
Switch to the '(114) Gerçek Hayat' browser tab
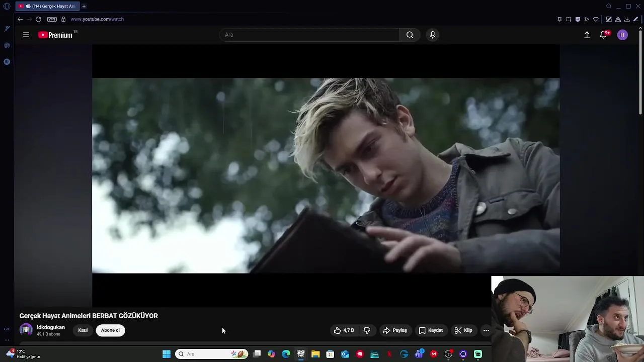click(48, 6)
